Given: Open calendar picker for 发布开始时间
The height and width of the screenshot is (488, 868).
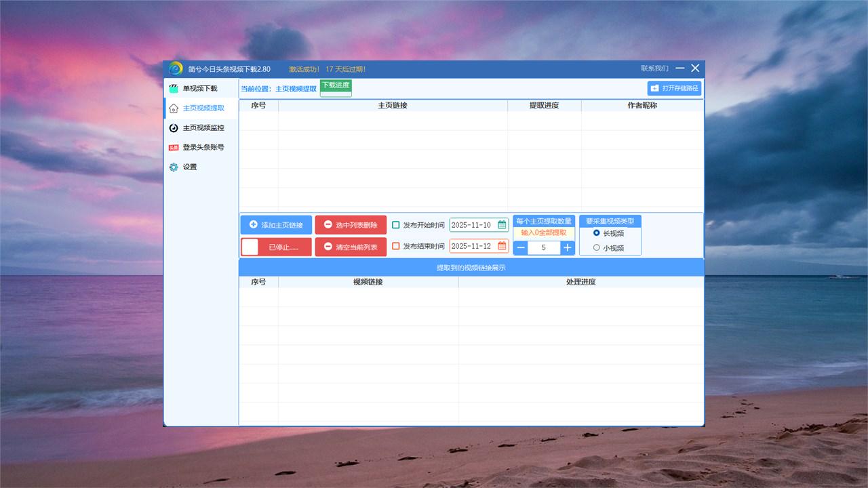Looking at the screenshot, I should tap(502, 225).
